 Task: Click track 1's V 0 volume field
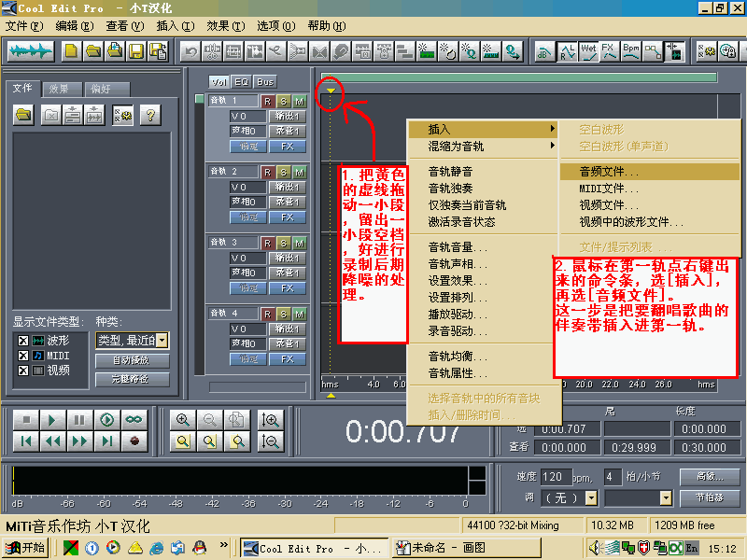click(x=247, y=116)
